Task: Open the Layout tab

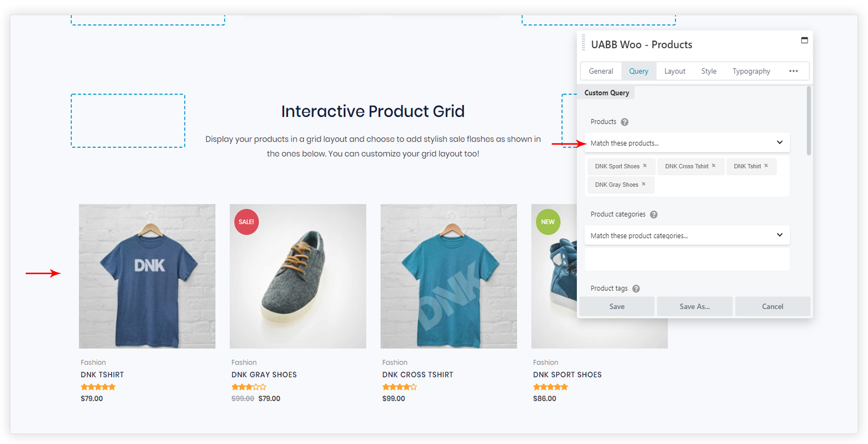Action: tap(674, 71)
